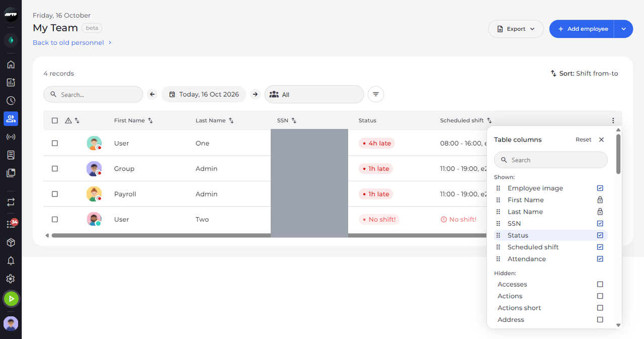Go to previous day arrow
The image size is (644, 339).
pyautogui.click(x=152, y=94)
